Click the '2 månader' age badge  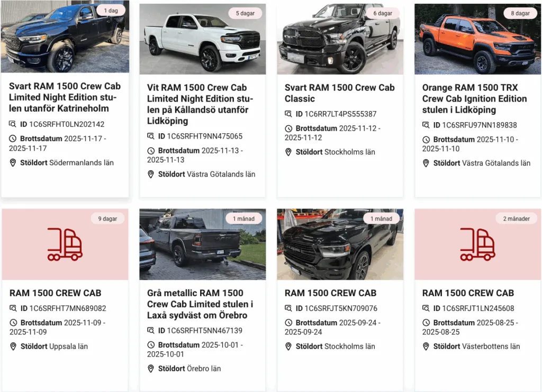pyautogui.click(x=517, y=218)
